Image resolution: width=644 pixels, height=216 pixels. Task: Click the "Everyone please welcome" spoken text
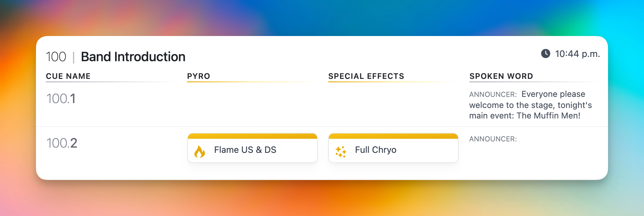(530, 105)
